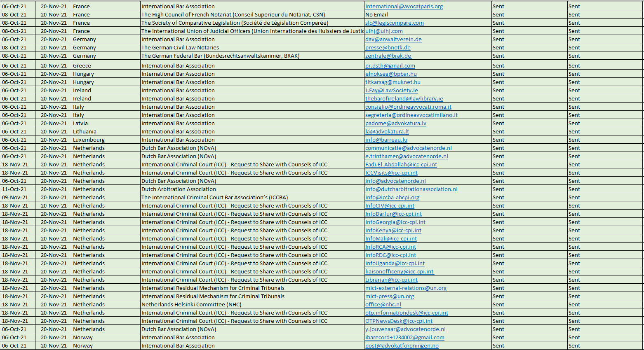Screen dimensions: 644x350
Task: Click the InfoCIV@icc-cpi.int email link
Action: pos(390,206)
